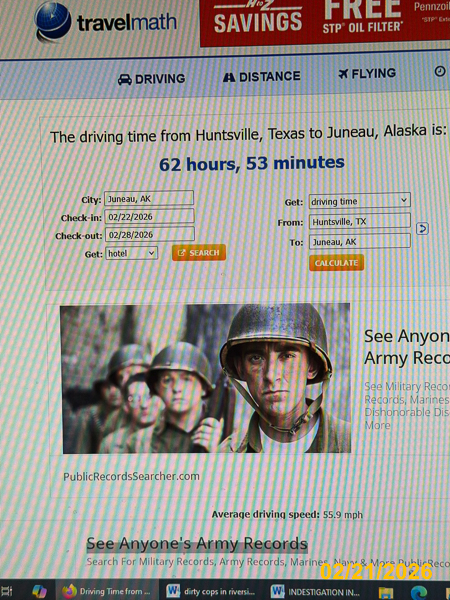Swap From and To locations icon
The height and width of the screenshot is (600, 450).
click(x=422, y=229)
